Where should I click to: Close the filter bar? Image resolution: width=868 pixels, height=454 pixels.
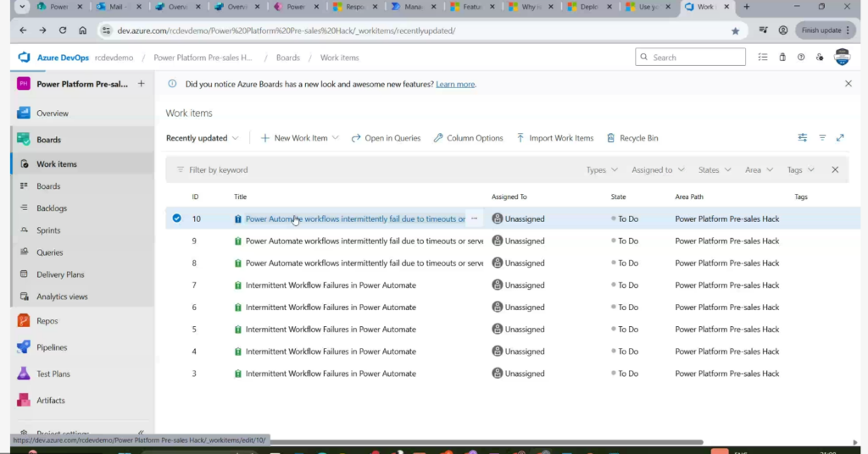pyautogui.click(x=835, y=169)
